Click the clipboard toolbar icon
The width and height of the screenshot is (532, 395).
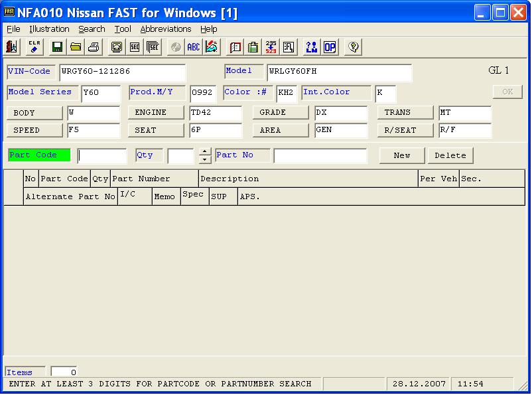pos(253,47)
